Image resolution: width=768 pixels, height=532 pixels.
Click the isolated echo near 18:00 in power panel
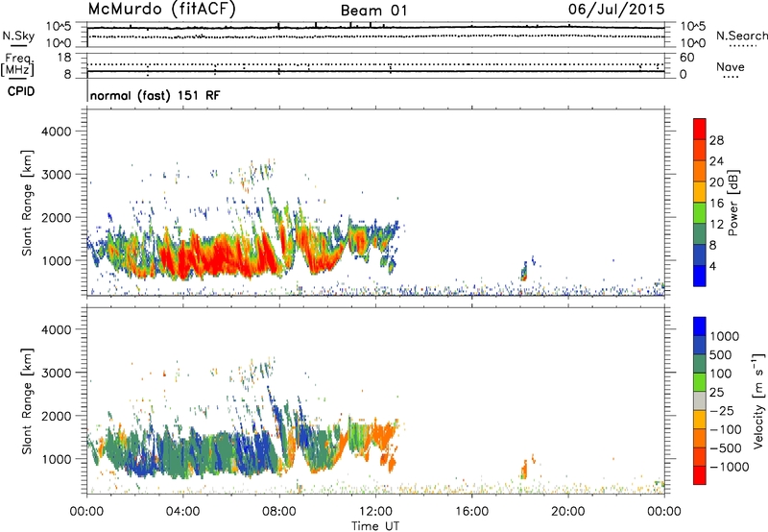point(523,271)
